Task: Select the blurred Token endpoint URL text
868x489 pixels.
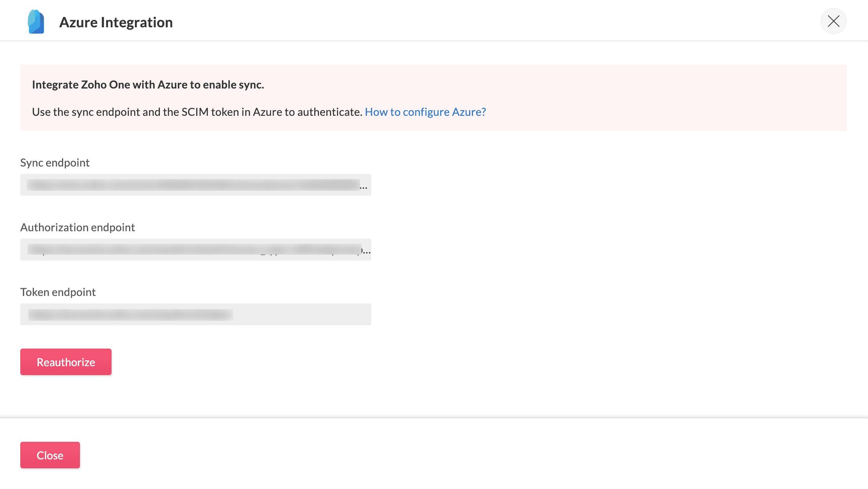Action: [131, 314]
